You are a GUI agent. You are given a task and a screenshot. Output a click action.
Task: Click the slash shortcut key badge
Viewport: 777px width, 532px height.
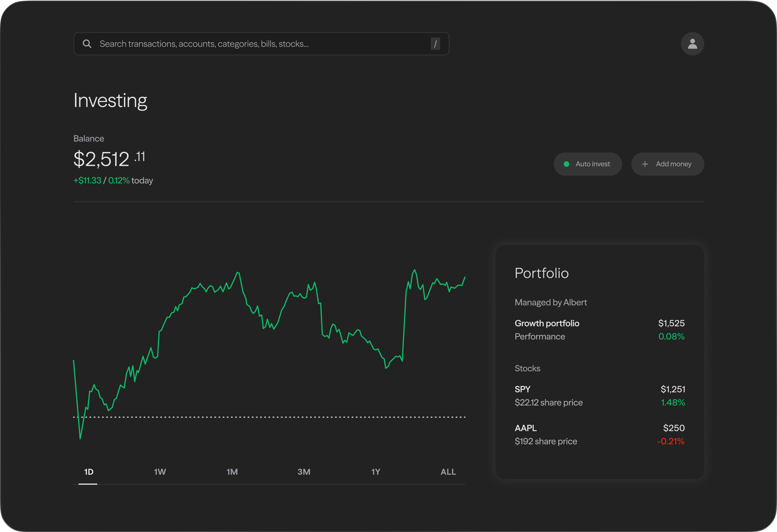435,44
